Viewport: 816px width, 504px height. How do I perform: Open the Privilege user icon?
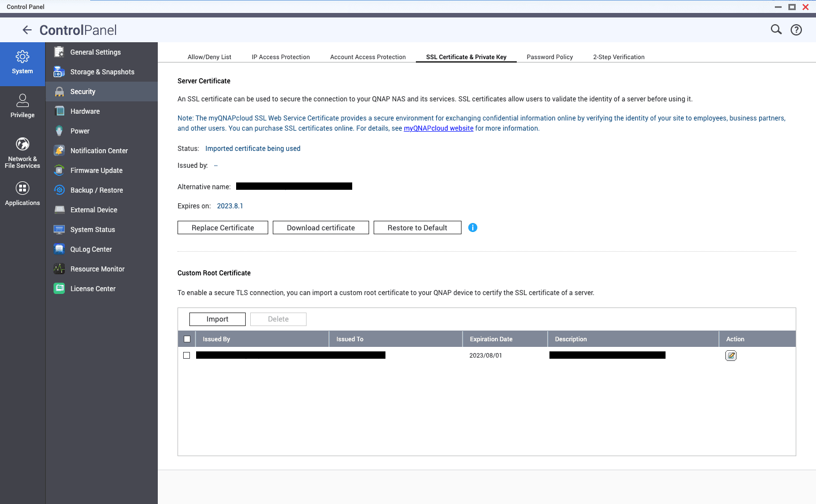(23, 101)
